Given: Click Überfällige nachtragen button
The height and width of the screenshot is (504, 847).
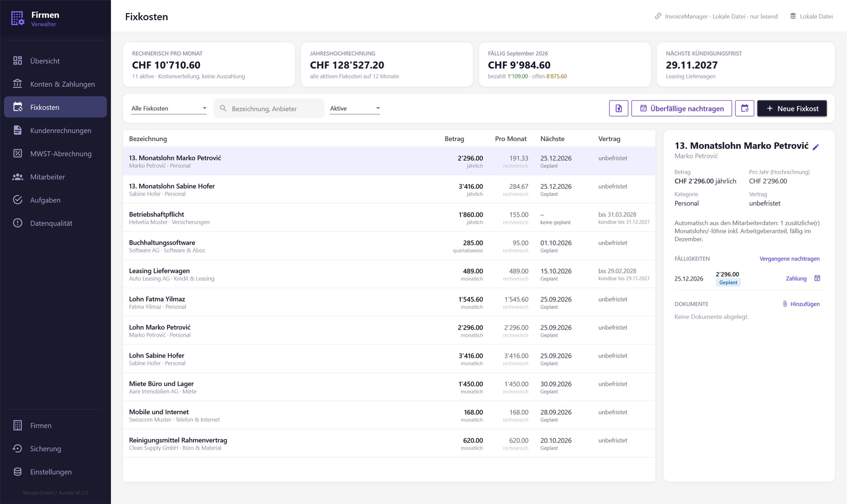Looking at the screenshot, I should pyautogui.click(x=681, y=108).
